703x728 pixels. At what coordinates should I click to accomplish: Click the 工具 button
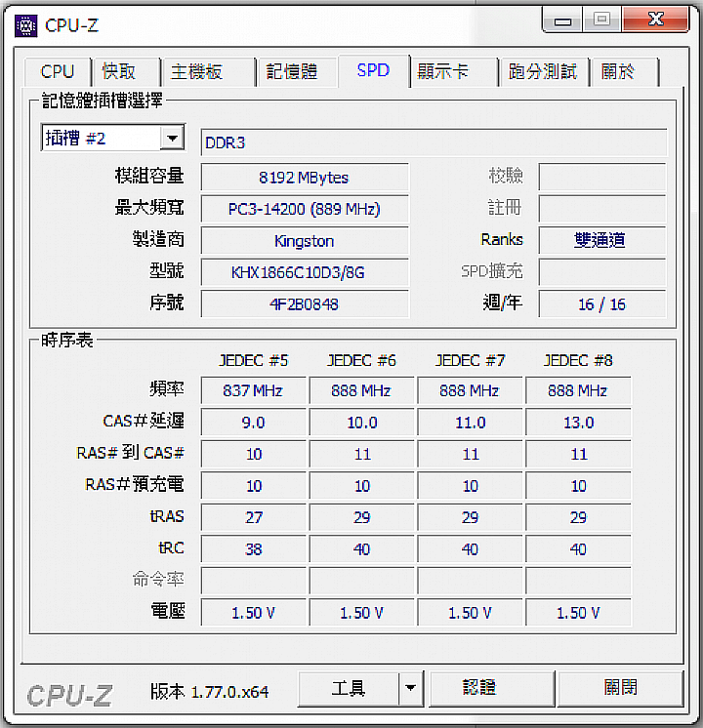348,688
